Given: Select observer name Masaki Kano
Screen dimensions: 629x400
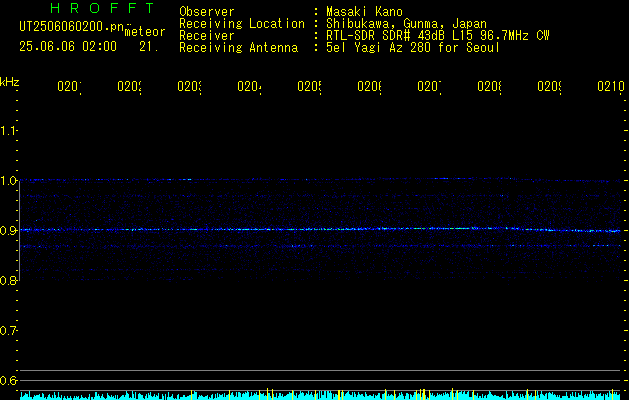Looking at the screenshot, I should tap(364, 12).
